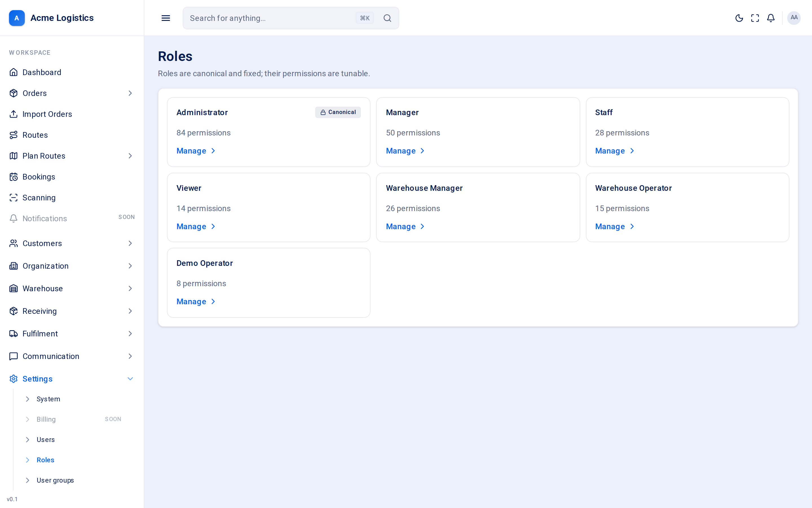Viewport: 812px width, 508px height.
Task: Expand the Customers section chevron
Action: point(130,243)
